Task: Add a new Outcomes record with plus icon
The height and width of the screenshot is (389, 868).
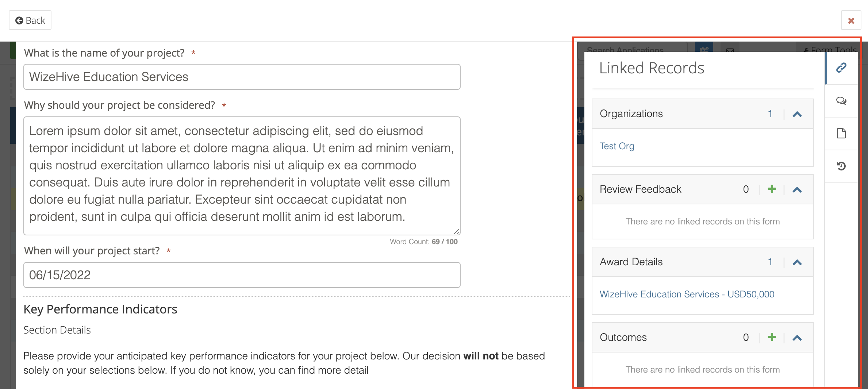Action: click(771, 337)
